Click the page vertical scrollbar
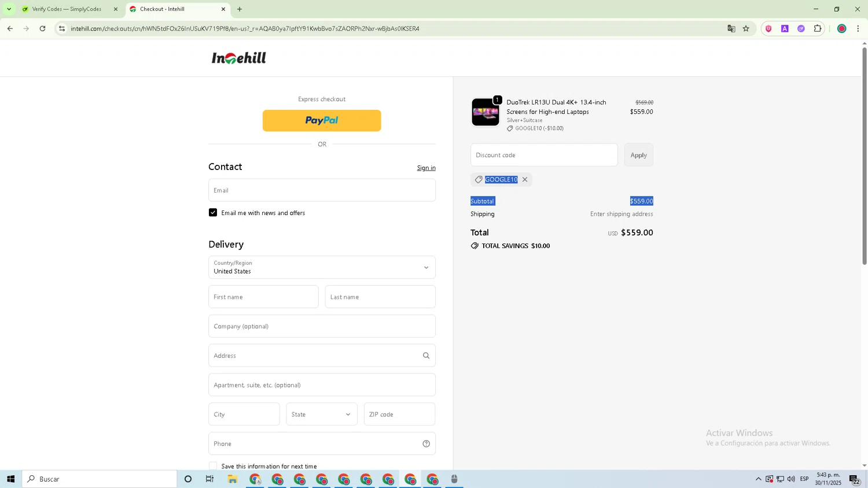 pos(865,156)
